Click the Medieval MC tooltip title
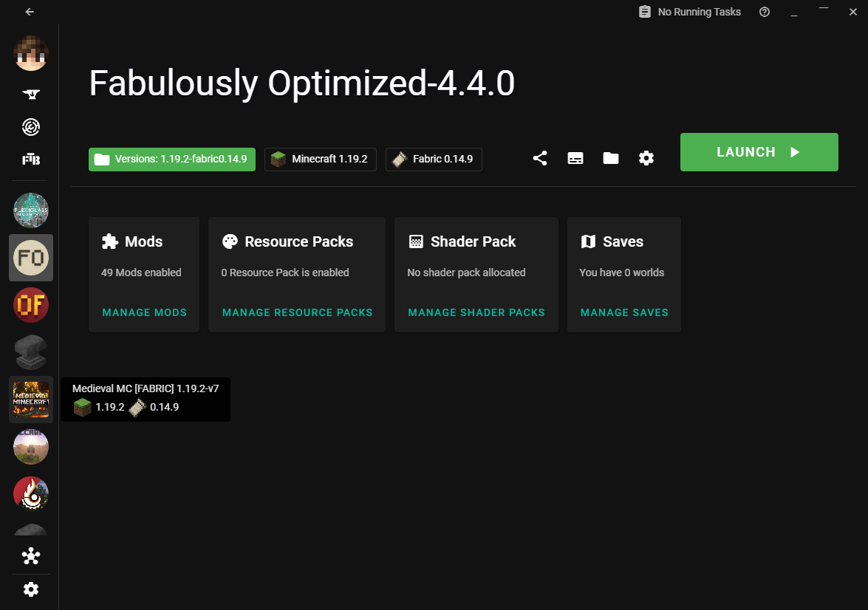868x610 pixels. pos(146,388)
